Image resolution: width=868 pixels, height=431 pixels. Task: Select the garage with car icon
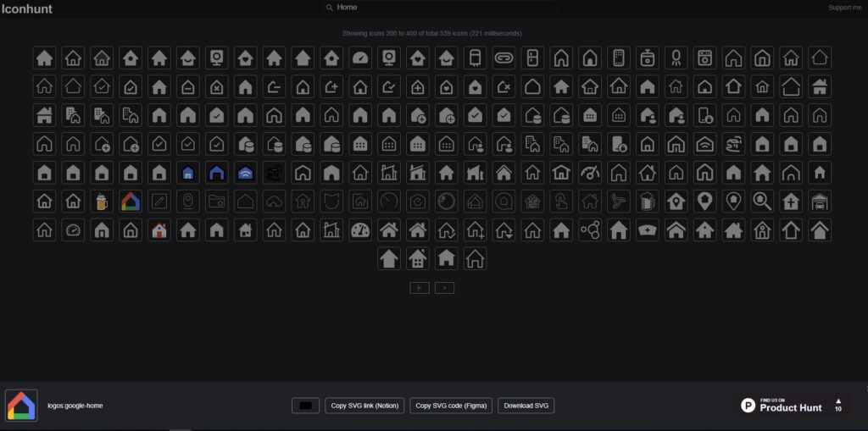[x=820, y=201]
